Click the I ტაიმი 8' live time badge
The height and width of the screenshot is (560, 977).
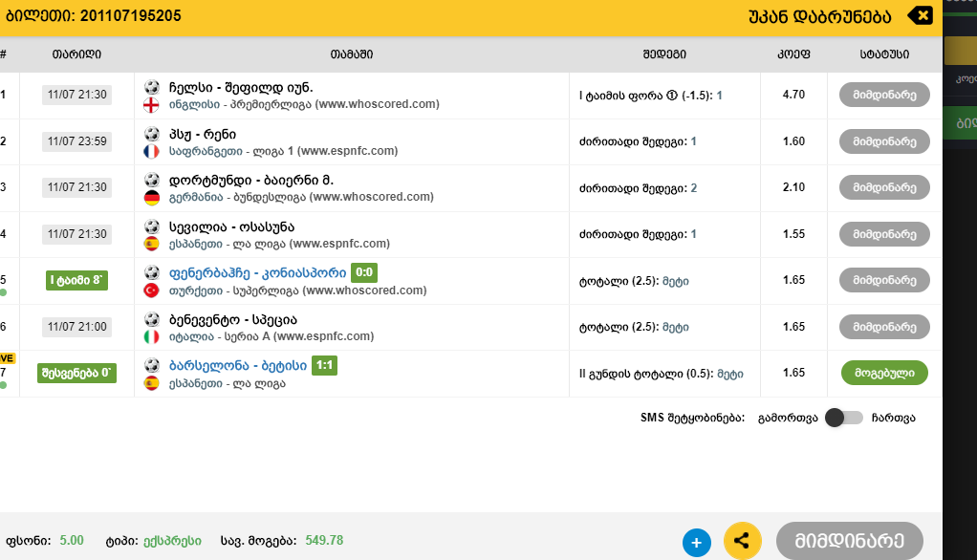[x=76, y=280]
